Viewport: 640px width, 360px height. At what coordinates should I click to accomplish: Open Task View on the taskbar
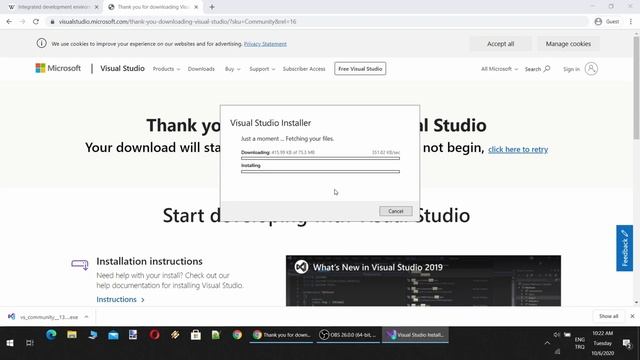29,343
